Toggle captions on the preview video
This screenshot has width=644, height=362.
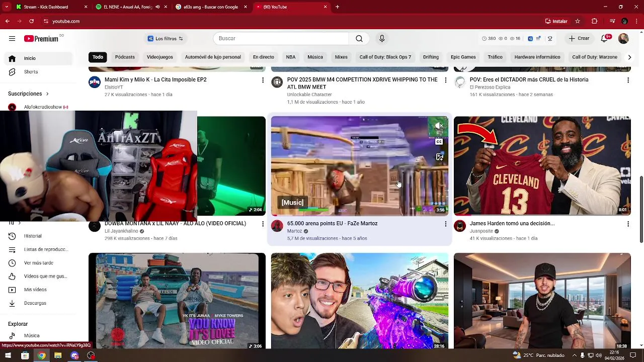point(439,142)
